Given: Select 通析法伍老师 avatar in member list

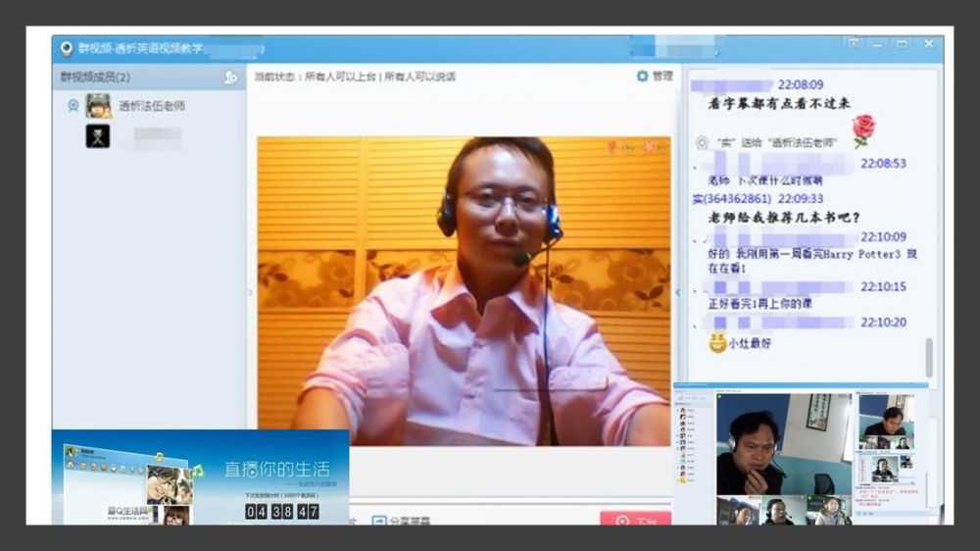Looking at the screenshot, I should click(98, 106).
